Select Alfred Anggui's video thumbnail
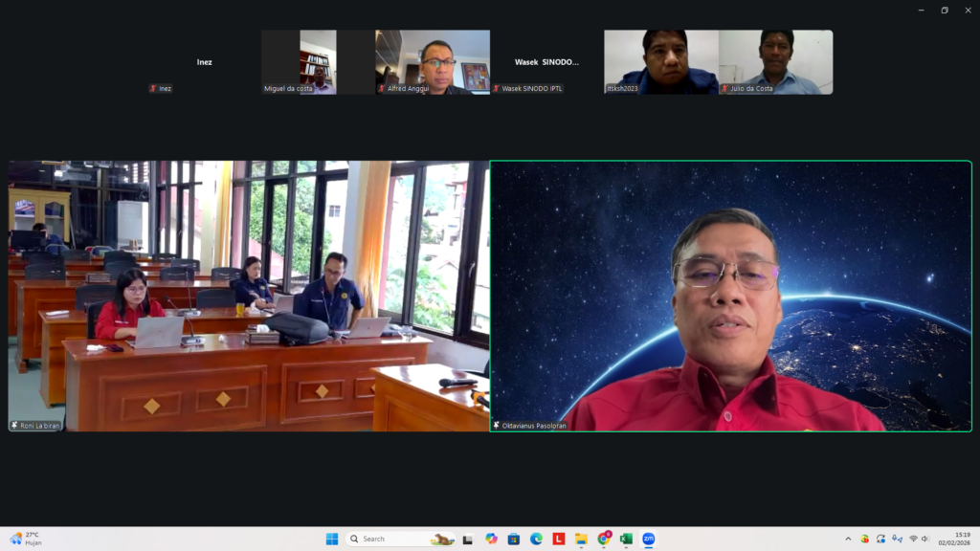The height and width of the screenshot is (551, 980). tap(433, 62)
